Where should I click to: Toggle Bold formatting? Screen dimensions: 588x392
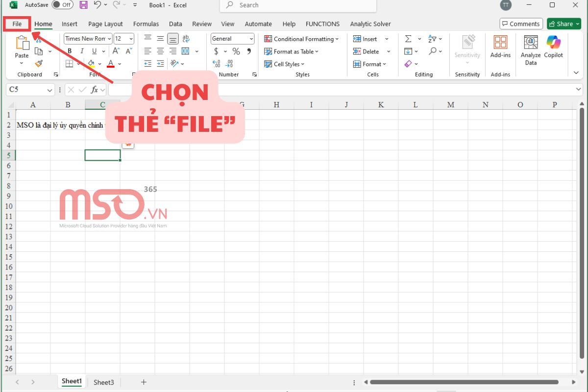pyautogui.click(x=69, y=51)
